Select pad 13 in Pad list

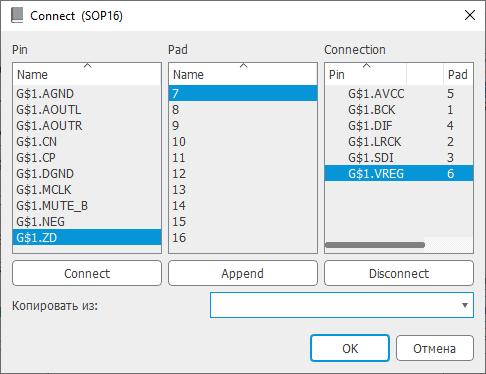tap(243, 190)
